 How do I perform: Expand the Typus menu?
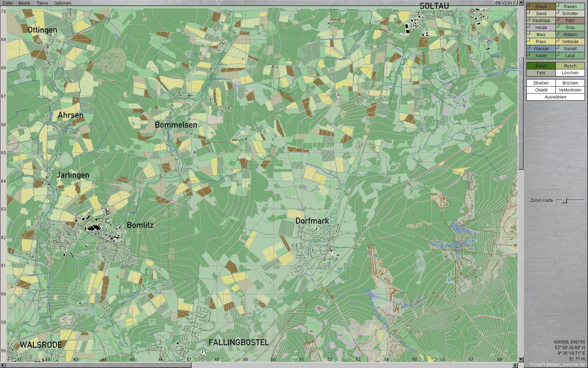pos(42,3)
